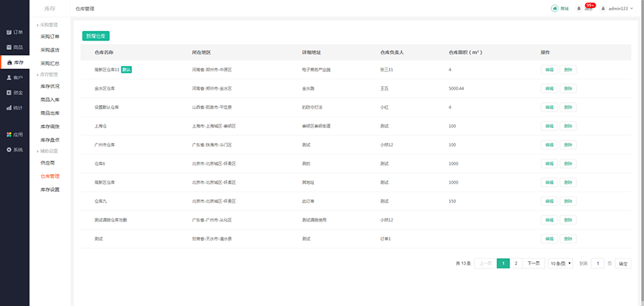644x306 pixels.
Task: Collapse the 辅助设置 menu group
Action: coord(49,151)
